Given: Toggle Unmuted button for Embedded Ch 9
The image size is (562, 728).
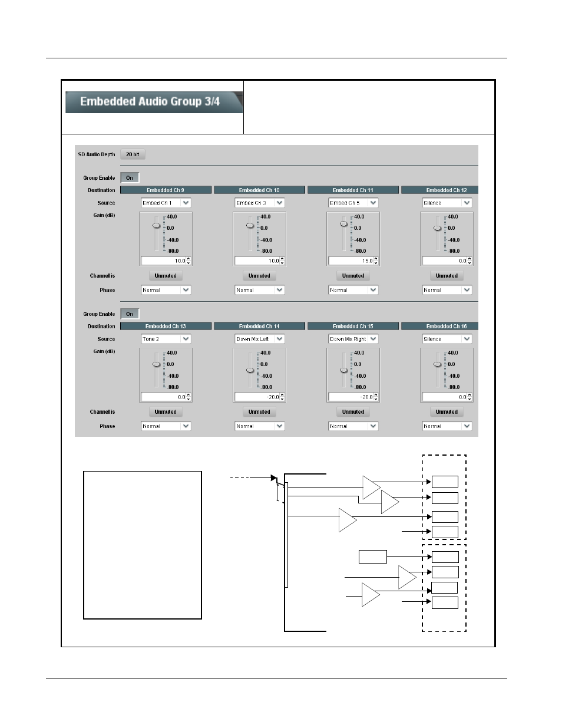Looking at the screenshot, I should [x=166, y=276].
